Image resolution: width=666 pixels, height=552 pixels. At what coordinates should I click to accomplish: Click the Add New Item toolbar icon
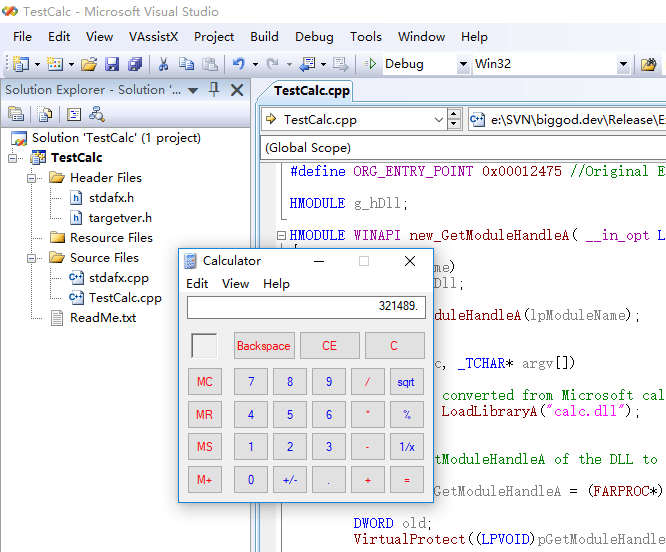55,64
